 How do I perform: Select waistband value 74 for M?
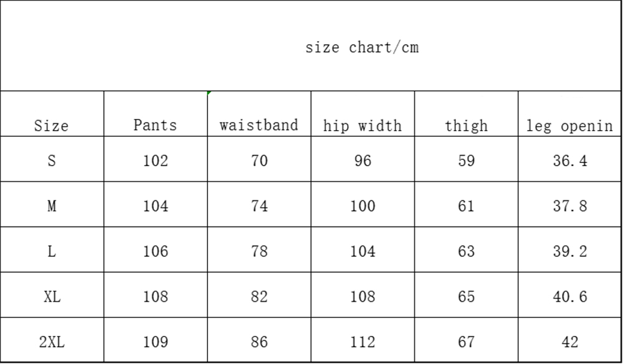259,206
